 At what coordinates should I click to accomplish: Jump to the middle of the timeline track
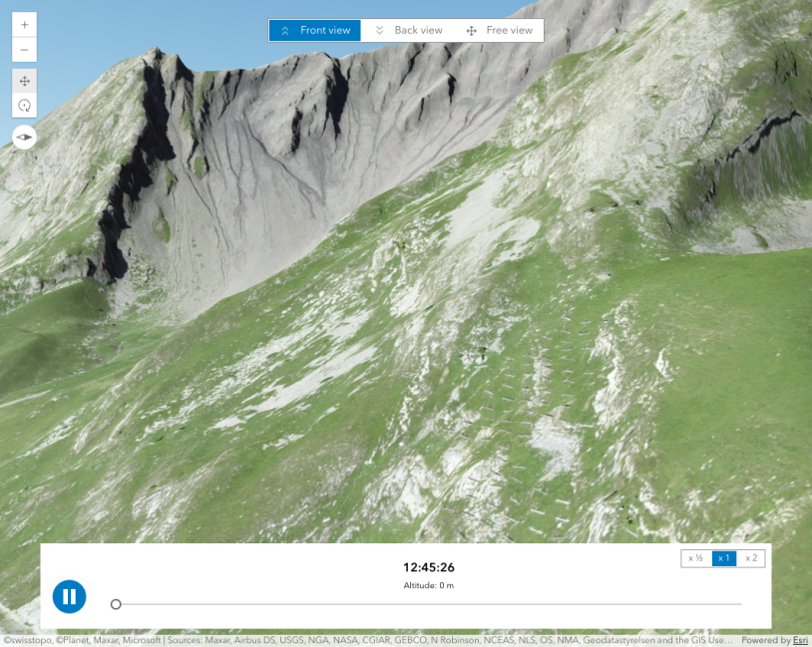(429, 604)
